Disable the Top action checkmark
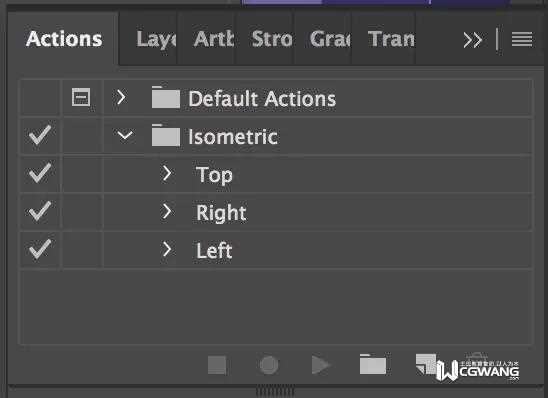Image resolution: width=548 pixels, height=398 pixels. click(x=40, y=173)
